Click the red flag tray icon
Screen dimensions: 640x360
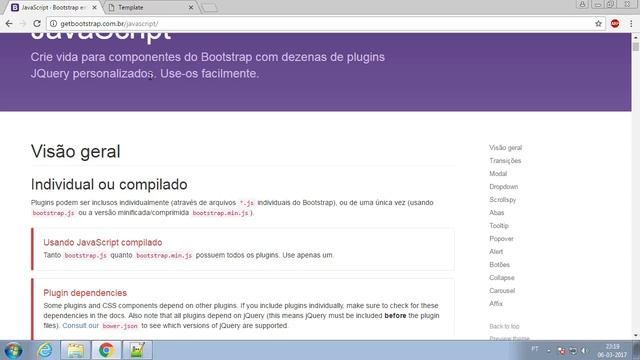click(x=562, y=351)
